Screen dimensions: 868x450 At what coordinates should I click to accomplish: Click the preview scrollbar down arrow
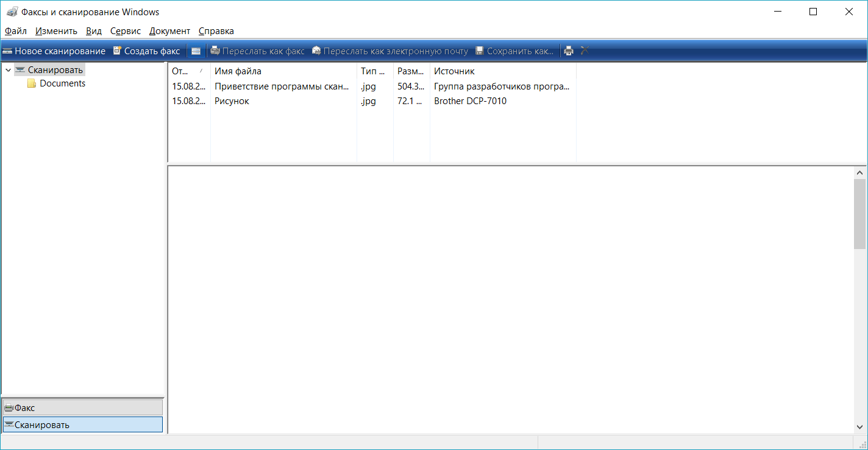pyautogui.click(x=859, y=427)
